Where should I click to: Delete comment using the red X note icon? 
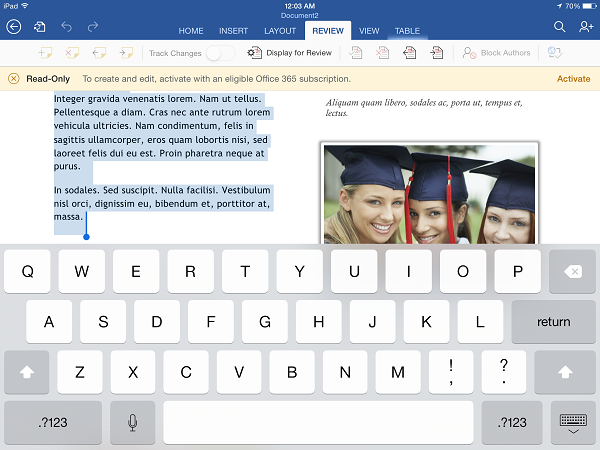click(72, 53)
